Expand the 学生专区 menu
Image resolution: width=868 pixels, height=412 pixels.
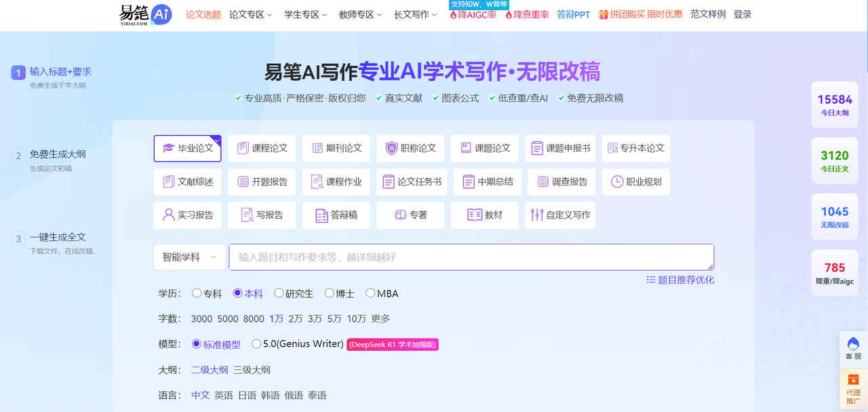306,14
